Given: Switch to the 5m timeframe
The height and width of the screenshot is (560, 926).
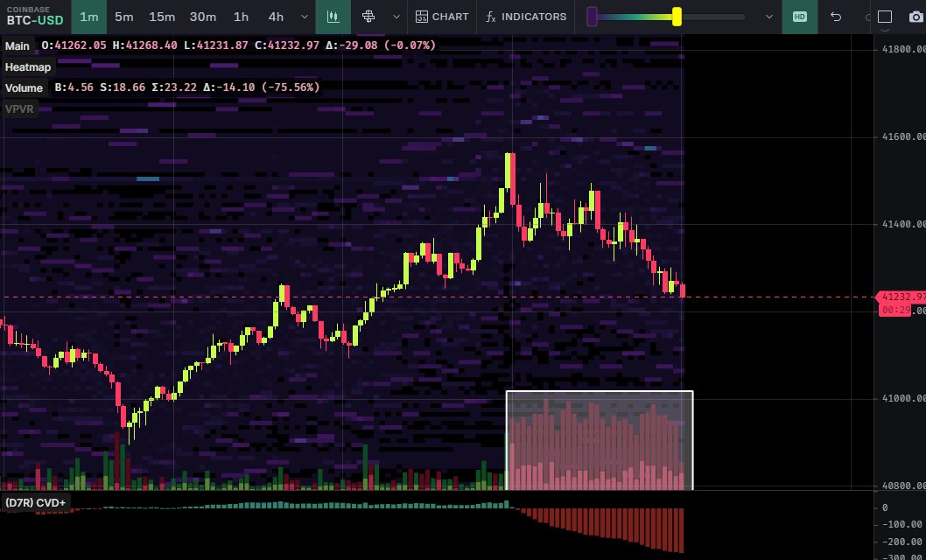Looking at the screenshot, I should pyautogui.click(x=124, y=17).
